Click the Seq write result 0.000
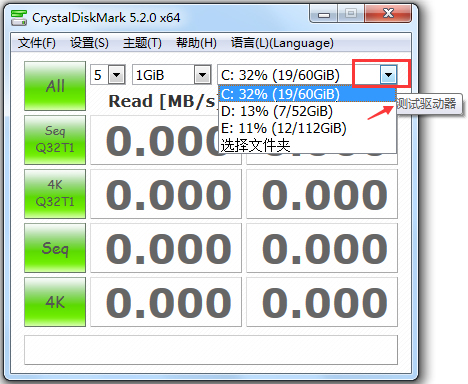The height and width of the screenshot is (384, 468). (x=322, y=248)
